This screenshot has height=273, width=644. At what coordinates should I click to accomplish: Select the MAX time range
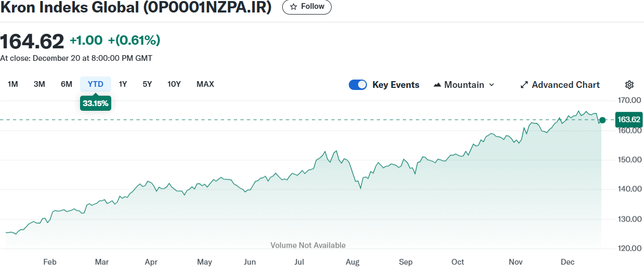click(205, 84)
